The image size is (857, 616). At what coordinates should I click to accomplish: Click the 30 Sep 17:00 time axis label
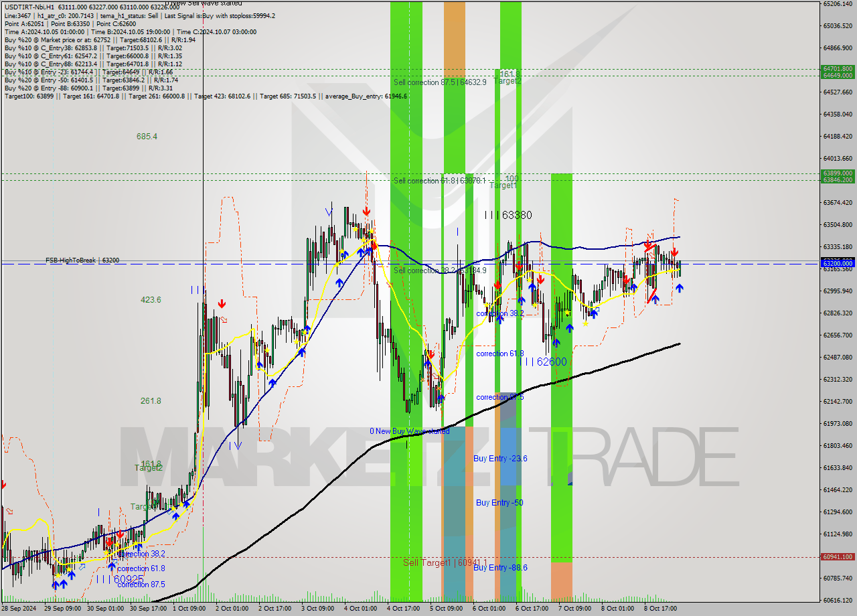tap(147, 609)
